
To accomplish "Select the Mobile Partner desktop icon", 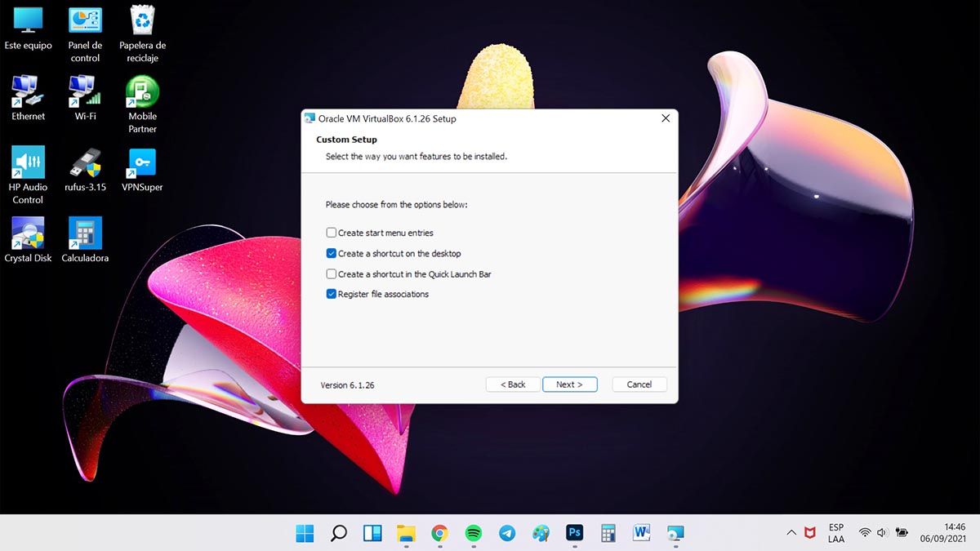I will pos(142,93).
